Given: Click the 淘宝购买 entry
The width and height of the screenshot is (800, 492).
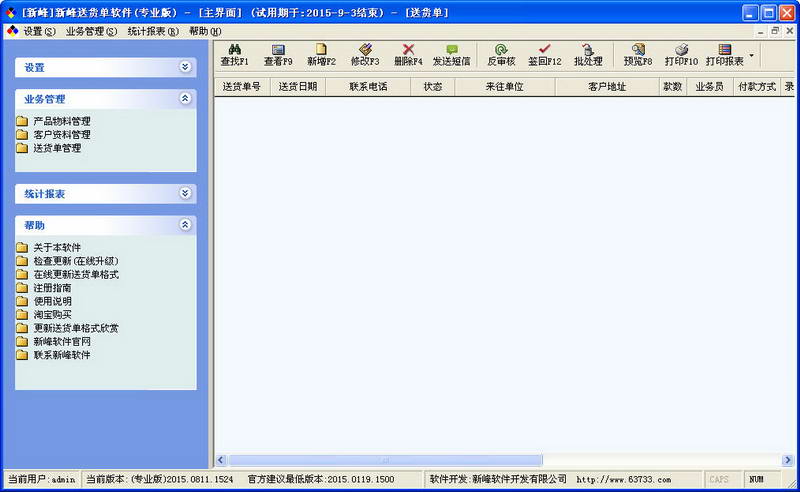Looking at the screenshot, I should [44, 314].
